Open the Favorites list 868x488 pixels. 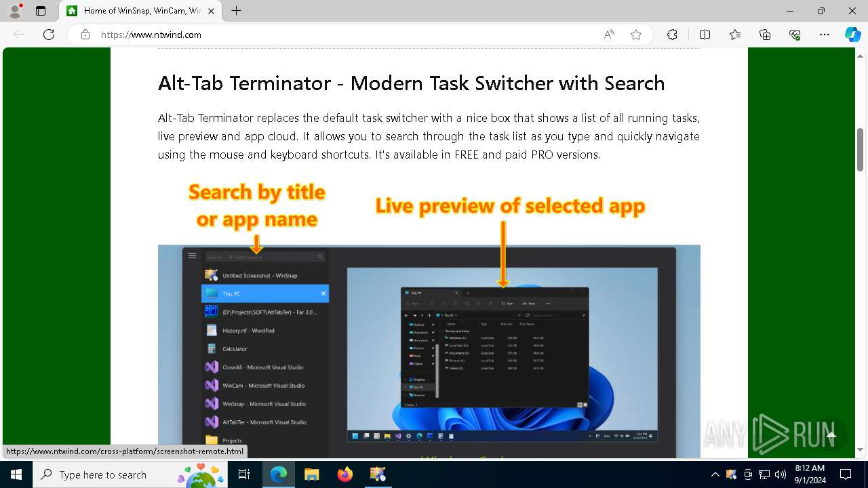tap(735, 35)
